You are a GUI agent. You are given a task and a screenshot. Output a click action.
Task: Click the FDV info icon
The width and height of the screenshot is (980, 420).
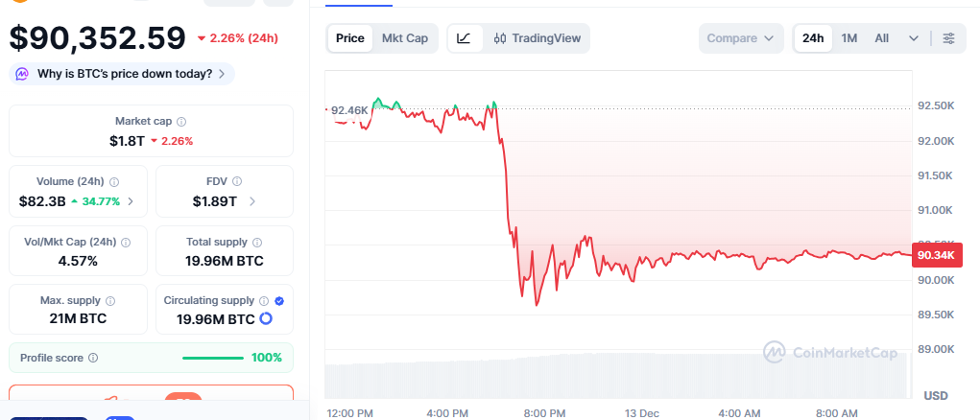(236, 181)
